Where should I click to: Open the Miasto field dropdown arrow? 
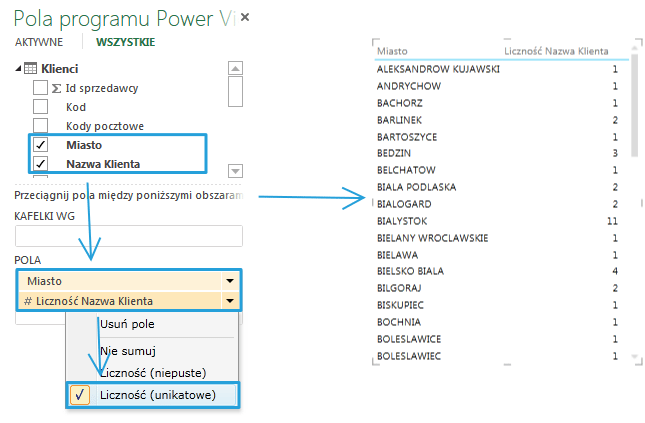tap(232, 281)
